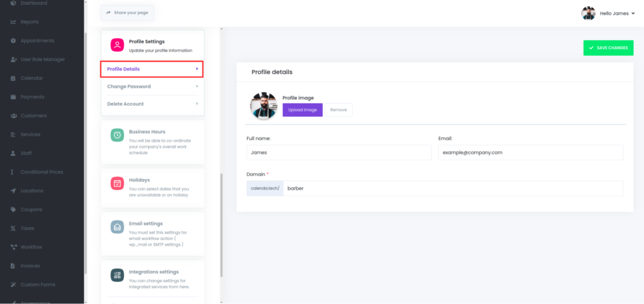This screenshot has height=304, width=644.
Task: Click the Locations arrow icon
Action: pos(14,191)
